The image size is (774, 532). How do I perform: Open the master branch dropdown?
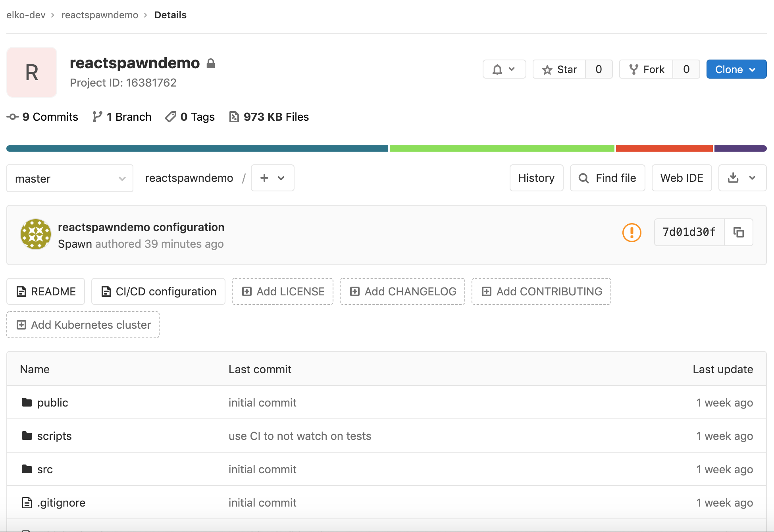click(x=70, y=179)
